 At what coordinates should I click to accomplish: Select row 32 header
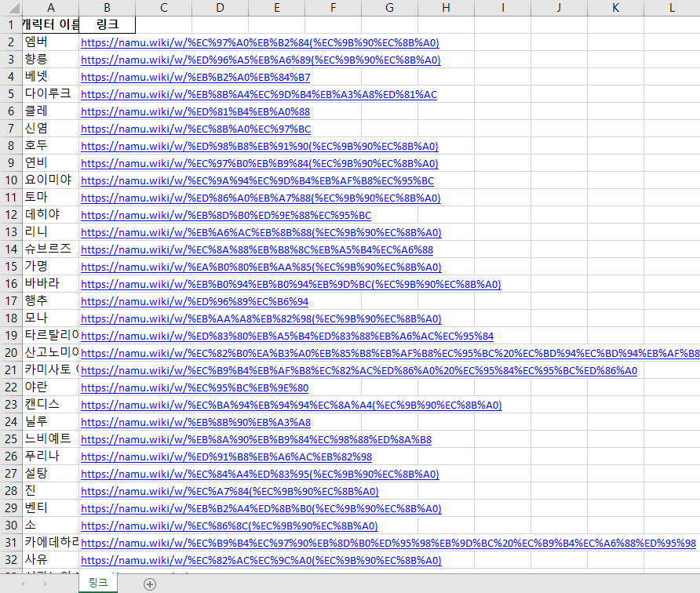coord(11,560)
